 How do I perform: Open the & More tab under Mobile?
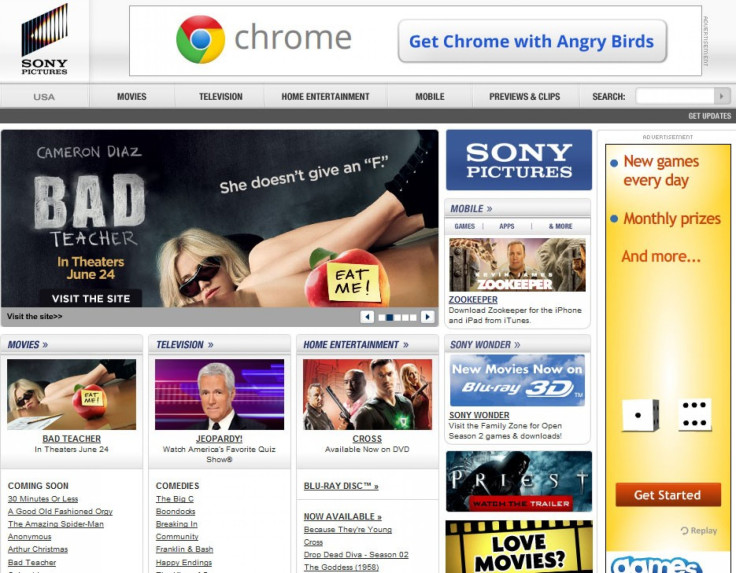coord(560,226)
